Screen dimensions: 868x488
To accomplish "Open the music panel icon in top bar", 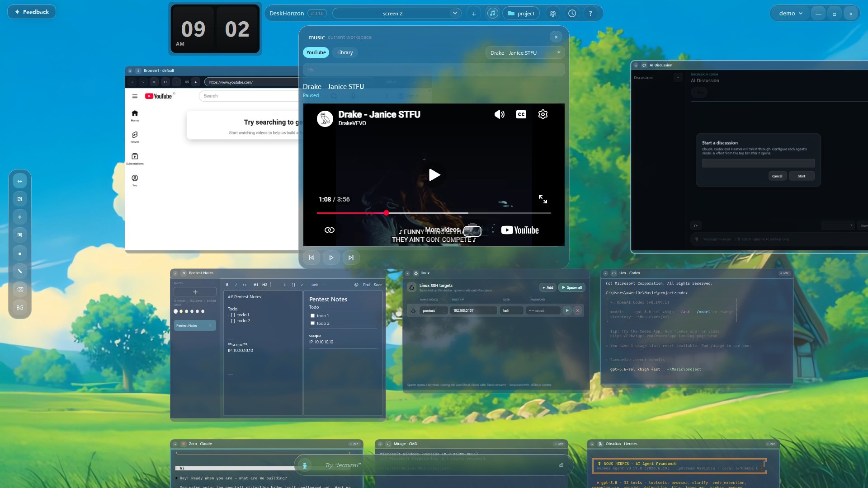I will coord(493,13).
